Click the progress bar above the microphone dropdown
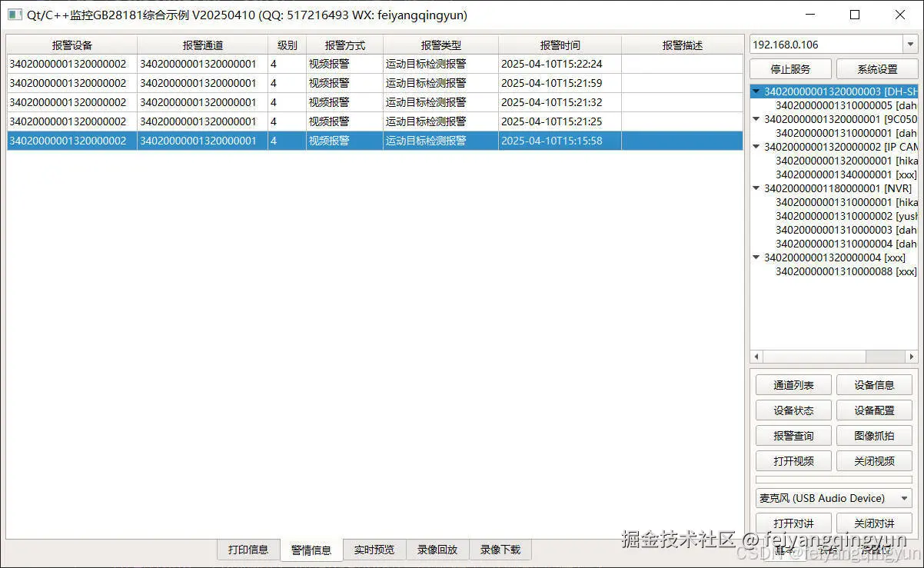The width and height of the screenshot is (924, 568). pos(834,480)
